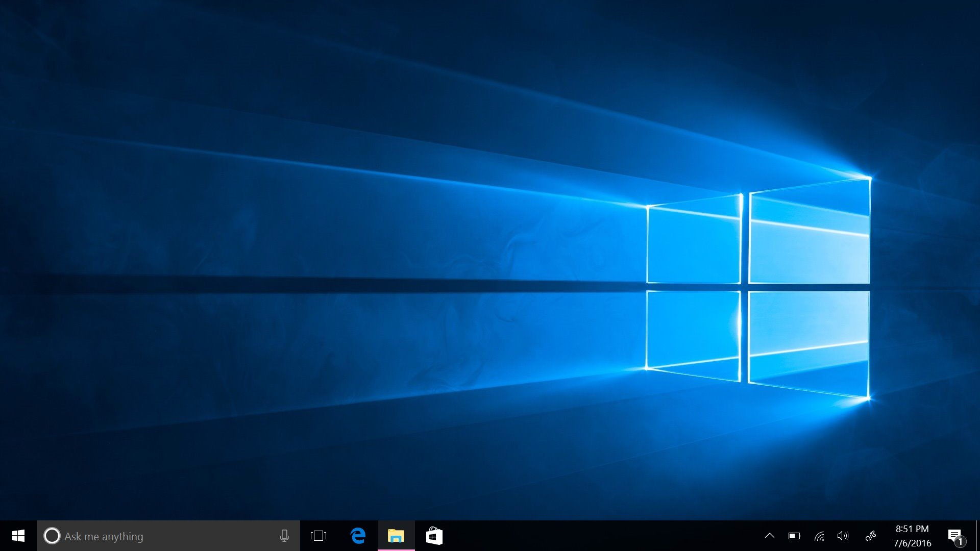Open the Windows Start menu
980x551 pixels.
click(18, 536)
